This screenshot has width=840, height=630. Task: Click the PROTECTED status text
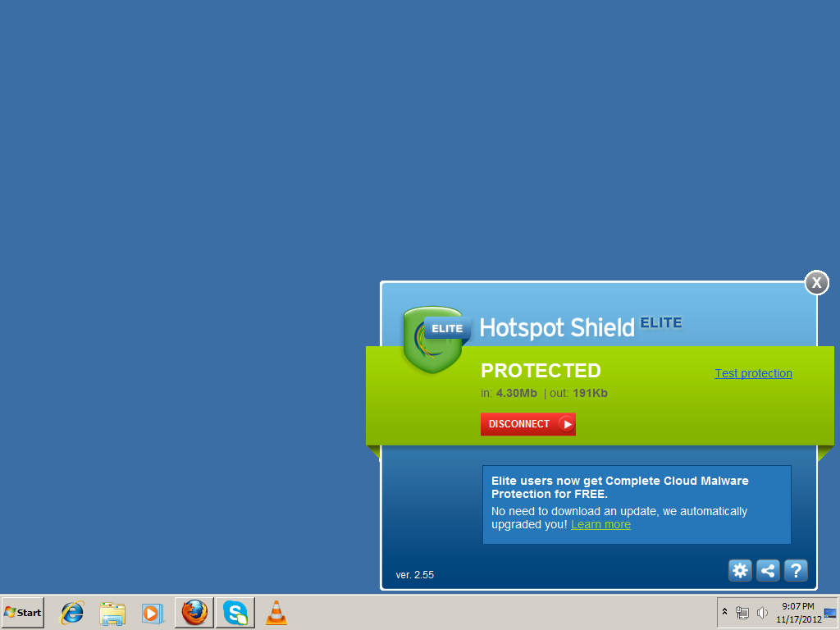point(541,371)
